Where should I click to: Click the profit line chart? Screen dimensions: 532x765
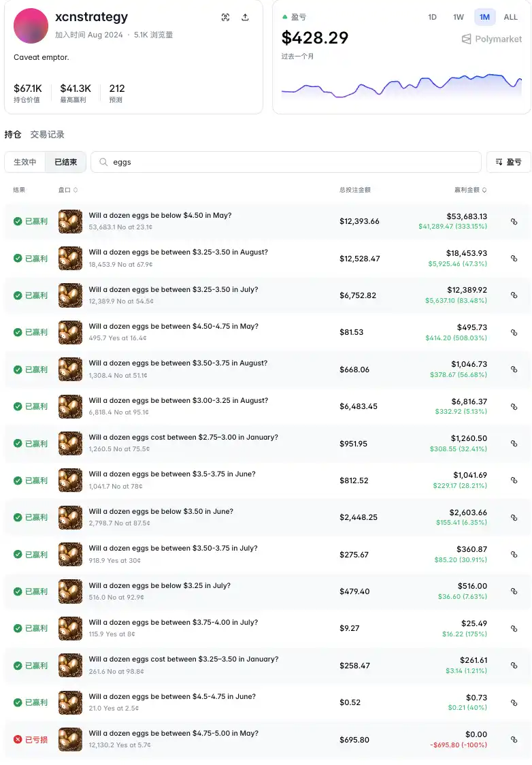pos(401,86)
